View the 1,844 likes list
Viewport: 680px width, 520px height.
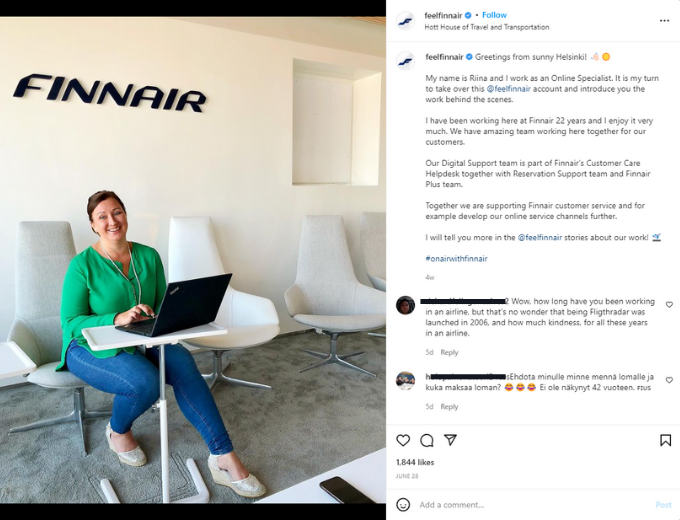(x=415, y=462)
